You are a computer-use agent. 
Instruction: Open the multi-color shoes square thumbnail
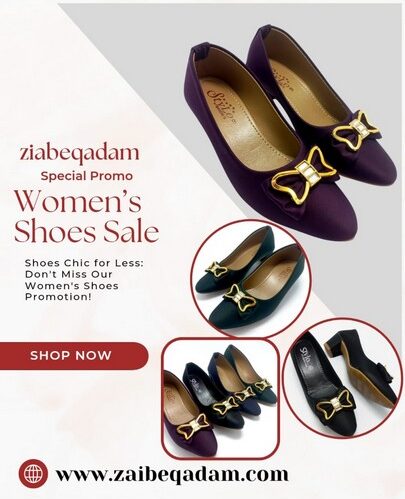click(x=220, y=399)
